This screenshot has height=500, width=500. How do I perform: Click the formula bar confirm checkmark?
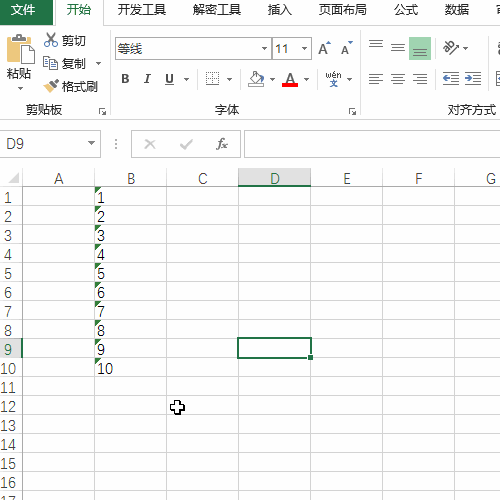pyautogui.click(x=186, y=144)
